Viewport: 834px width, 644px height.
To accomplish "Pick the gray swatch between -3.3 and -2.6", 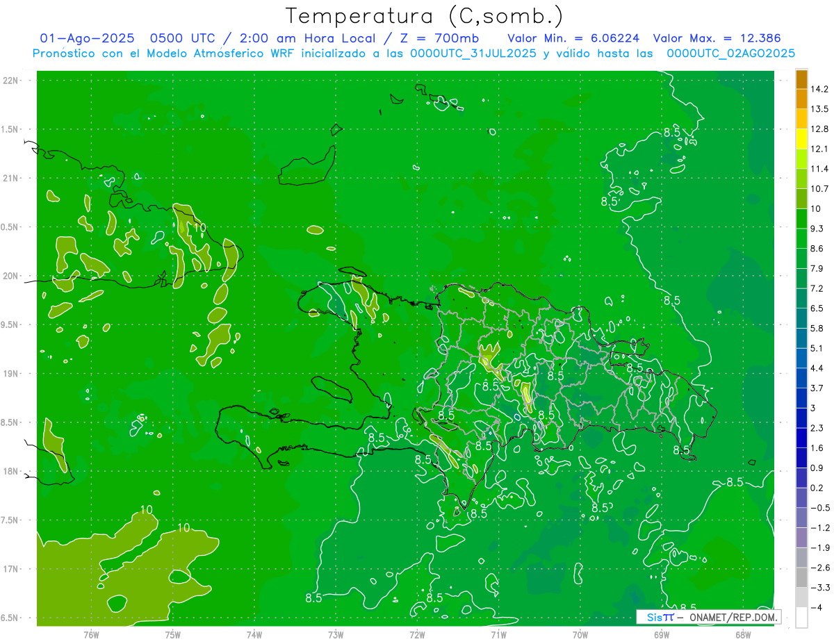I will (801, 578).
